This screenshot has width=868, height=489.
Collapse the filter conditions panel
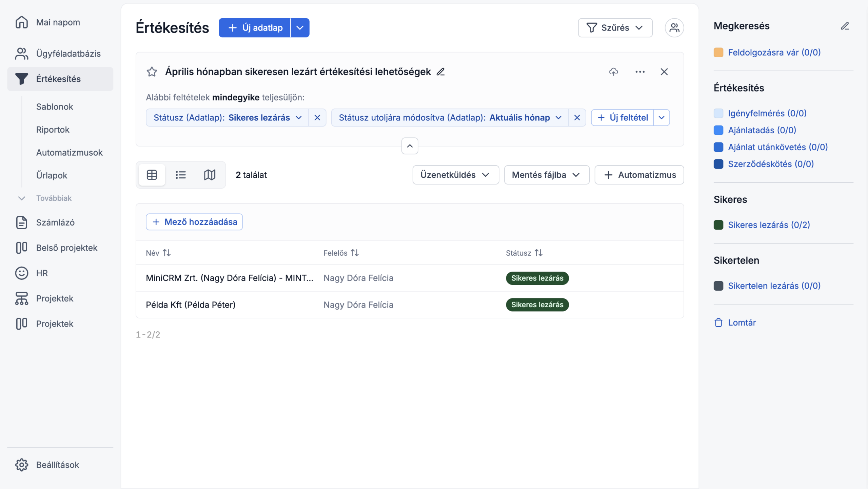410,146
